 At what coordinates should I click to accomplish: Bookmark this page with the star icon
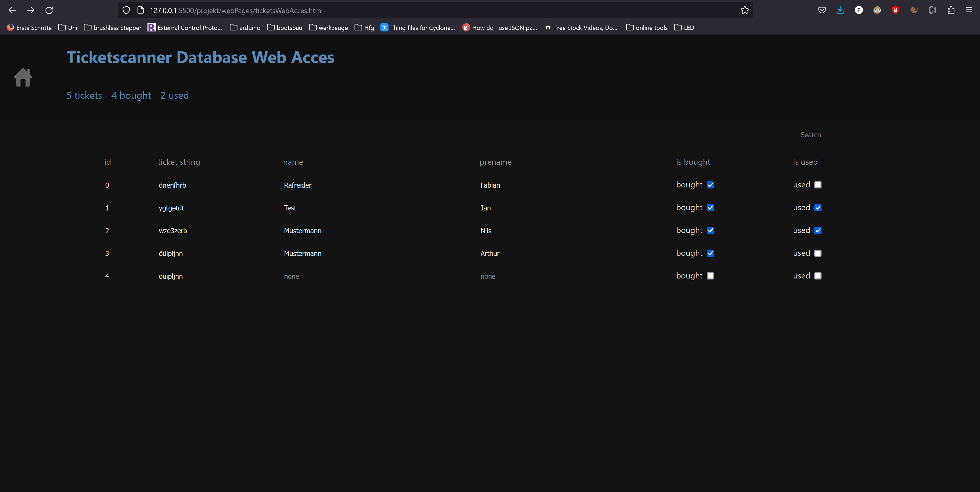coord(745,10)
